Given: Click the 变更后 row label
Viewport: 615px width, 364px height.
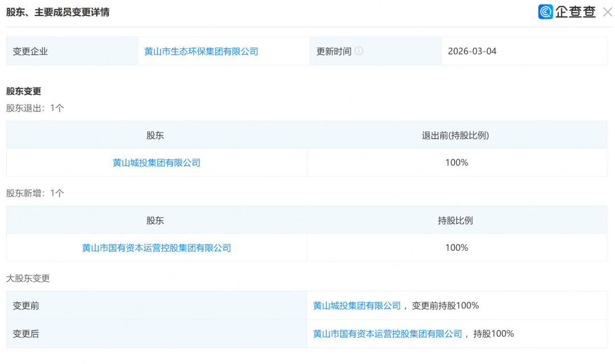Looking at the screenshot, I should tap(26, 334).
